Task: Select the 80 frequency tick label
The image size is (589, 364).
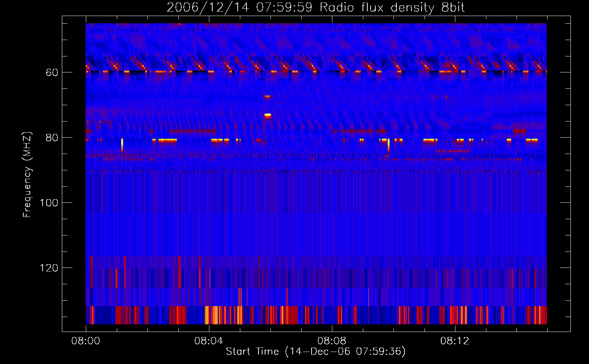Action: [x=52, y=138]
